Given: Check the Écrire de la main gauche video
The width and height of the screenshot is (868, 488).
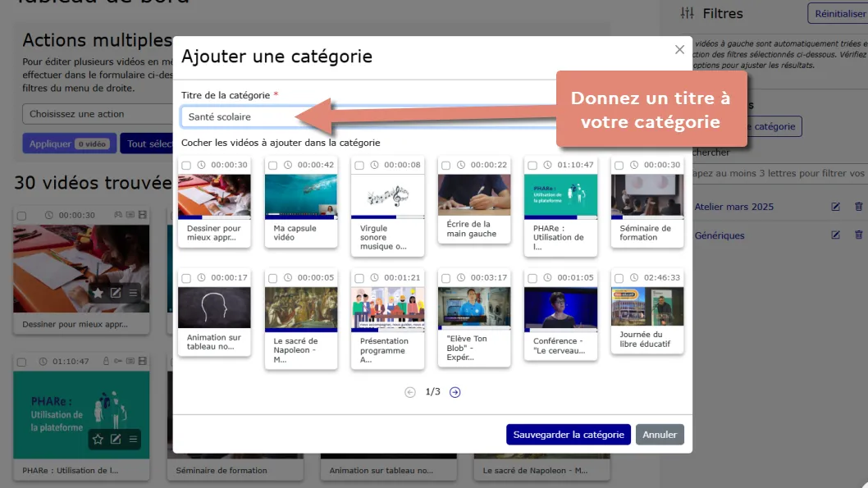Looking at the screenshot, I should (445, 166).
